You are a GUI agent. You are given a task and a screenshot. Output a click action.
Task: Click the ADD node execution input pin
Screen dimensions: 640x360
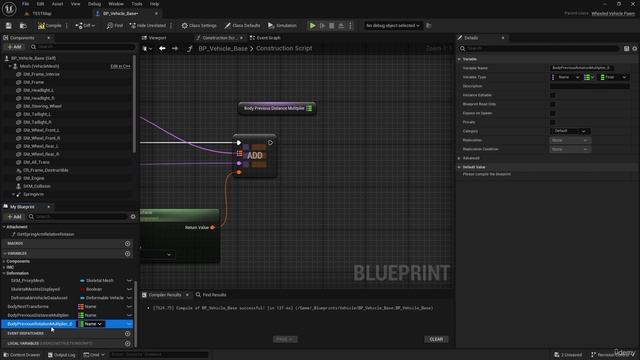pyautogui.click(x=239, y=143)
